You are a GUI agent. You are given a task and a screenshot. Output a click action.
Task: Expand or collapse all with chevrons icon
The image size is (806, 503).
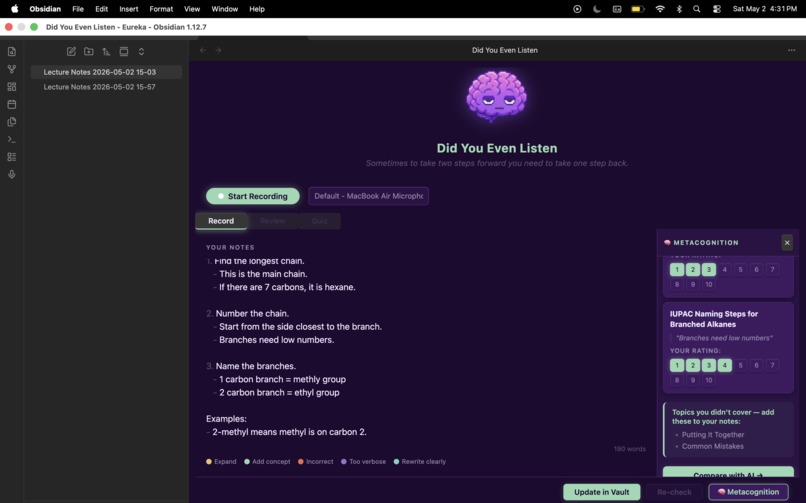coord(141,51)
